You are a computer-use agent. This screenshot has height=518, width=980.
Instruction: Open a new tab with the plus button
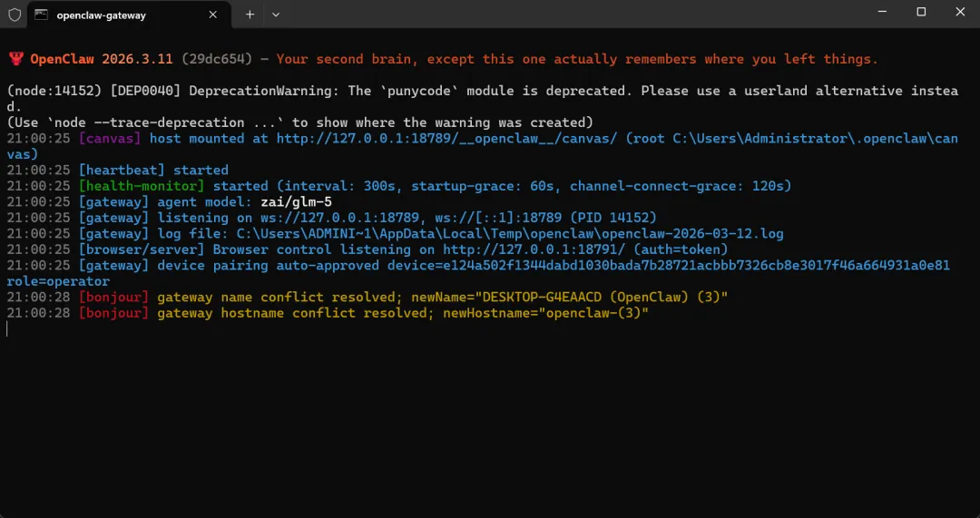[x=250, y=15]
